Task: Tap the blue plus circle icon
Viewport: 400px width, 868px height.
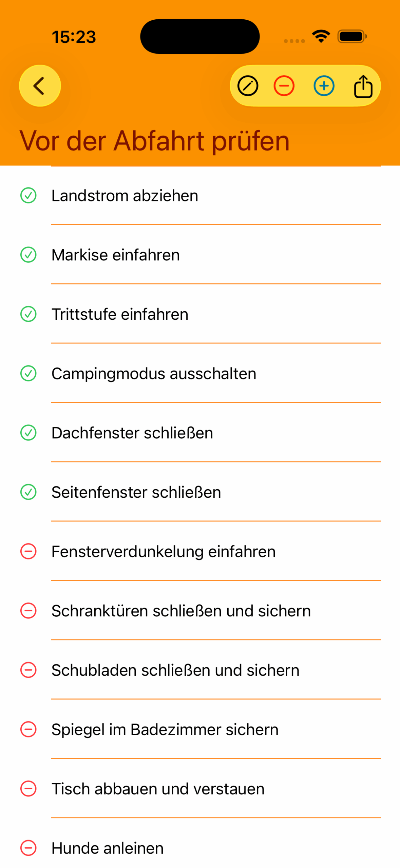Action: pos(324,86)
